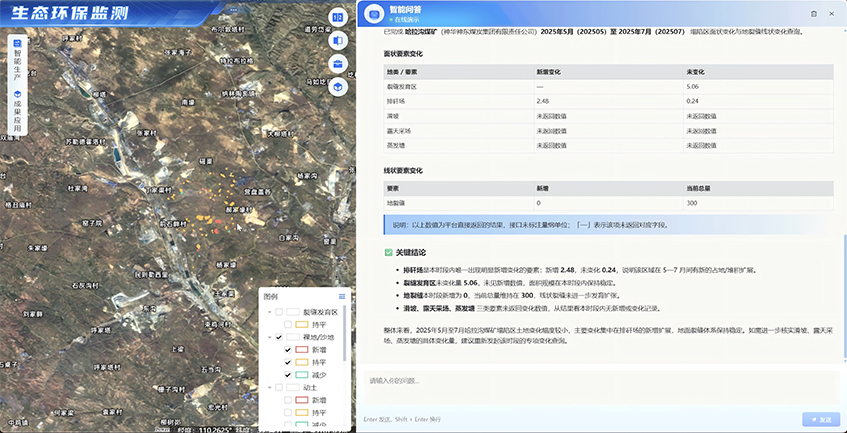The image size is (847, 433).
Task: Click the 张家海子 place label on map
Action: pos(178,52)
